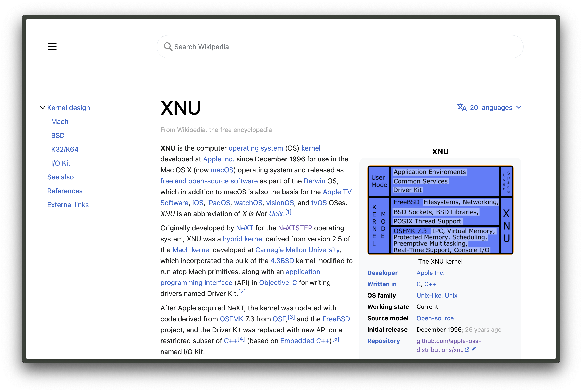582x392 pixels.
Task: Click the search magnifying glass icon
Action: tap(168, 47)
